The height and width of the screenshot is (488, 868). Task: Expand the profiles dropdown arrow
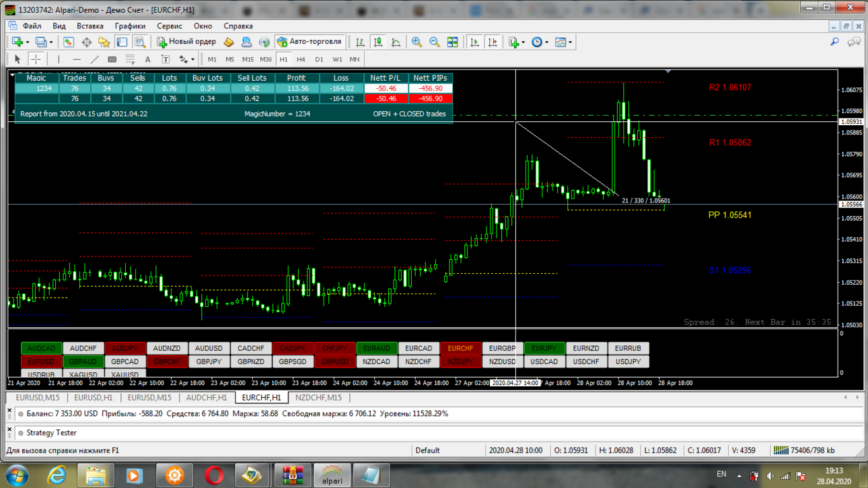[51, 42]
